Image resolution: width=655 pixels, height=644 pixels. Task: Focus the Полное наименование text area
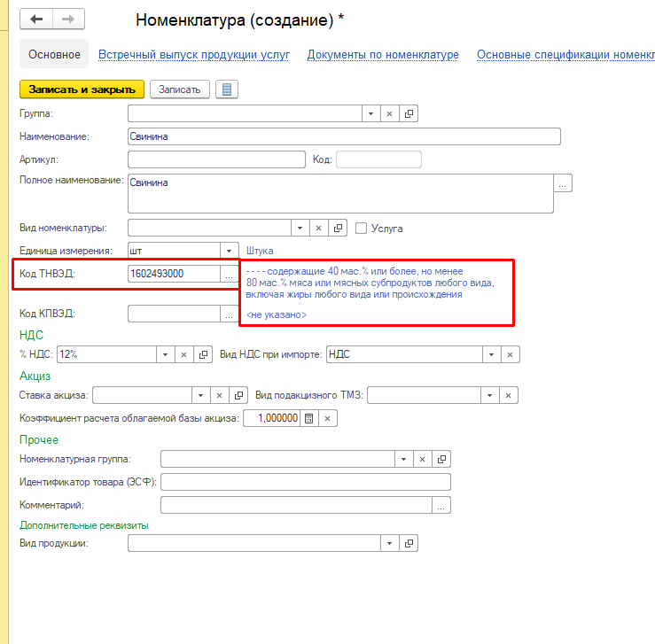click(x=340, y=194)
